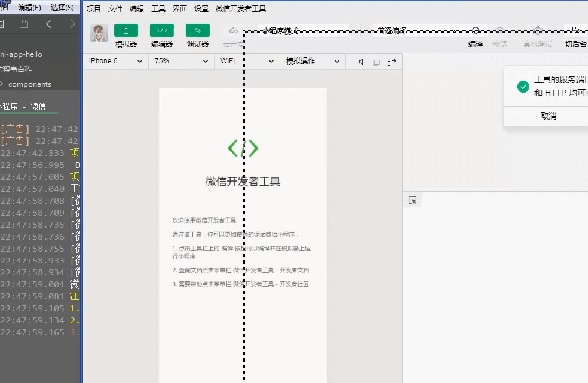Mute the simulator sound icon
Viewport: 588px width, 383px height.
tap(360, 62)
